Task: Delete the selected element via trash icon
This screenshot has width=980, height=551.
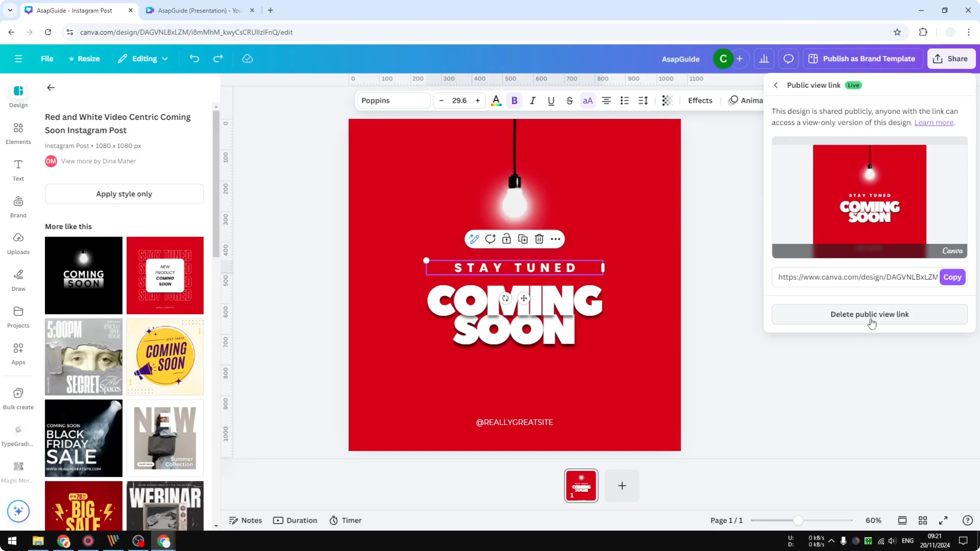Action: pos(540,239)
